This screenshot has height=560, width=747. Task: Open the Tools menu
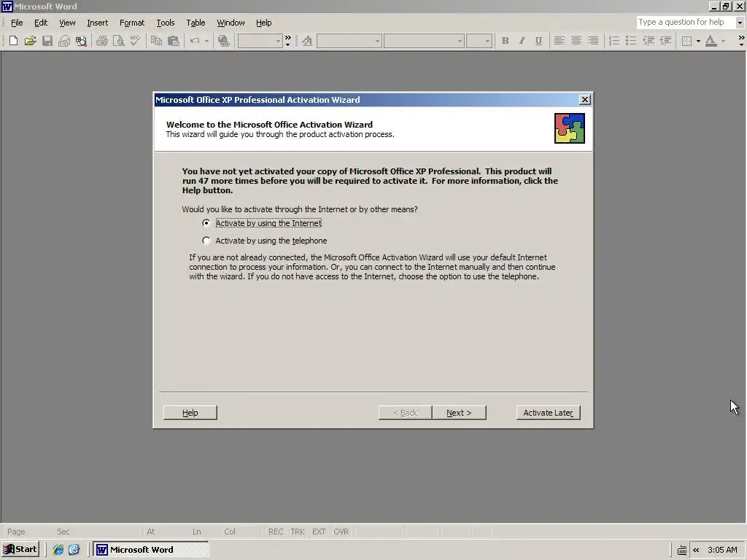[166, 23]
